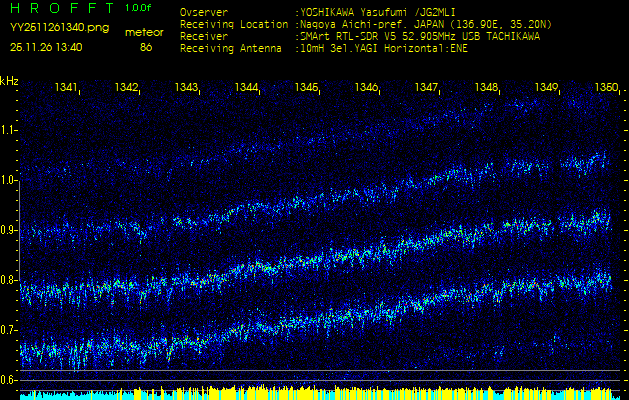The image size is (629, 400).
Task: Click the yellow signal level bar graph
Action: (314, 392)
